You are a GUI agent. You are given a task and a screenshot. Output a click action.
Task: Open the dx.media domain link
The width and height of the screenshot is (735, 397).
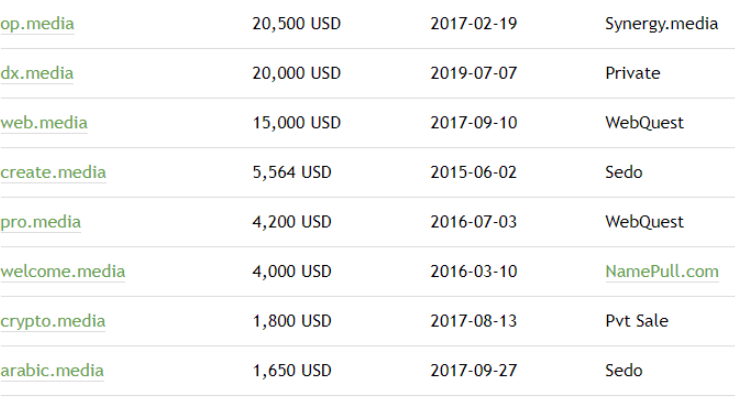click(37, 73)
